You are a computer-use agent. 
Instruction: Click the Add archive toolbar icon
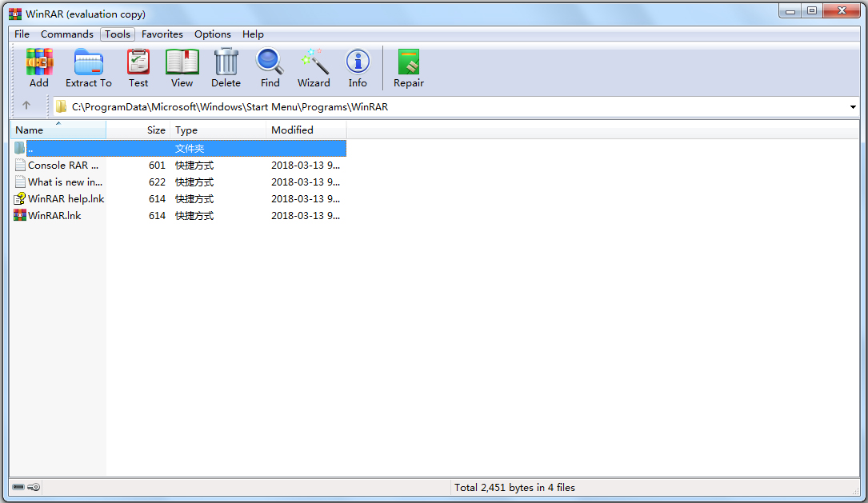pos(38,62)
